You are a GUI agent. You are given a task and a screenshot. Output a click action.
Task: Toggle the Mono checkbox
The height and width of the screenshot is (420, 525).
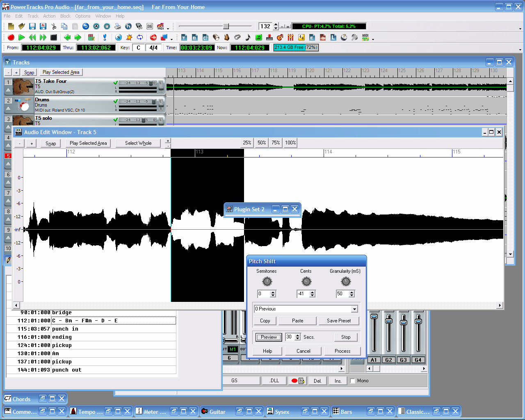(352, 381)
